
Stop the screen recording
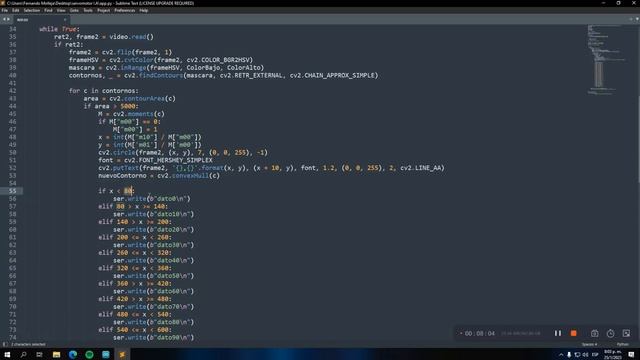pyautogui.click(x=573, y=333)
